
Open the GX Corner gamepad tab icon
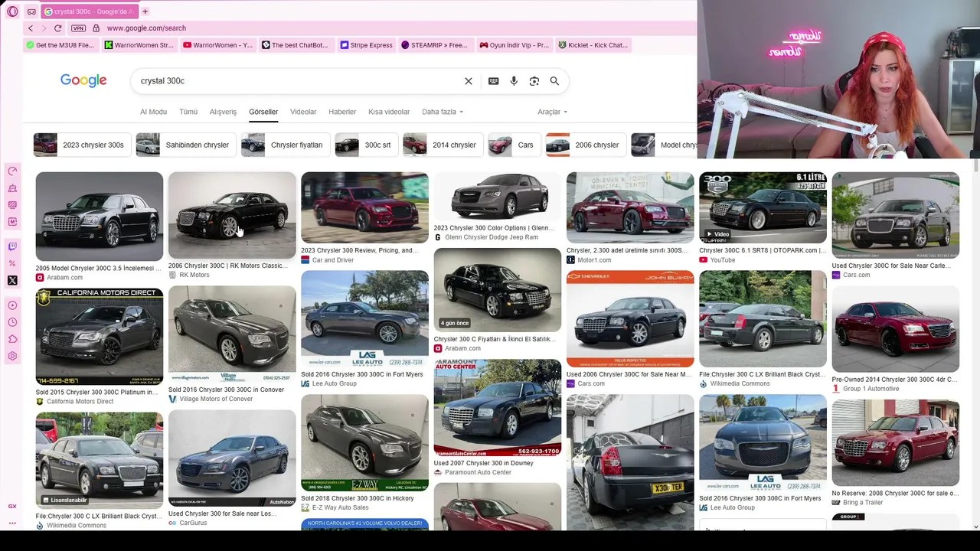[31, 11]
